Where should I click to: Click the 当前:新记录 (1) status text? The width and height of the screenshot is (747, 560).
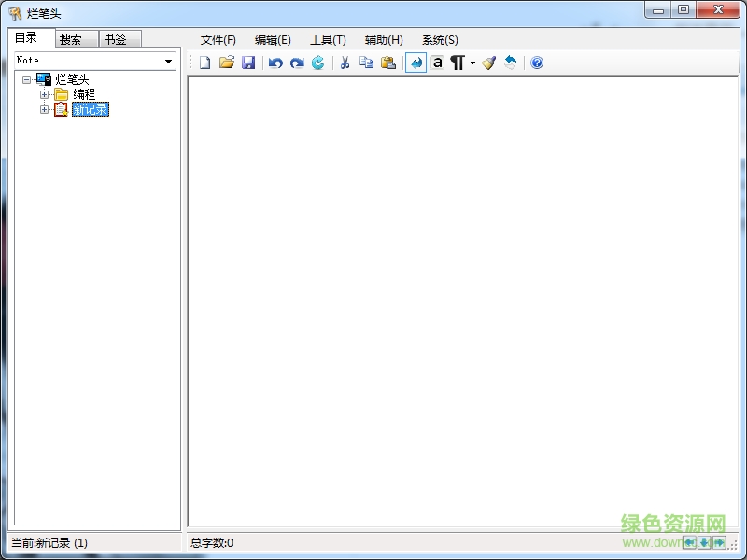[x=49, y=543]
